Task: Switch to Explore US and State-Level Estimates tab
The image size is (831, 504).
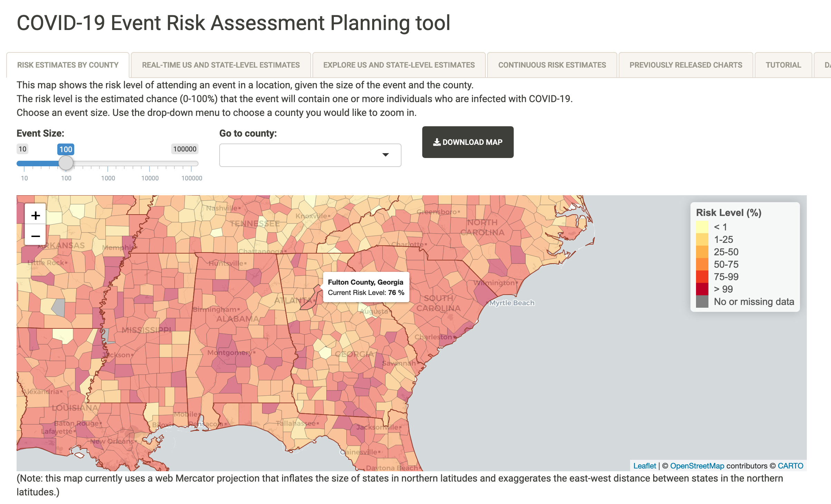Action: (399, 65)
